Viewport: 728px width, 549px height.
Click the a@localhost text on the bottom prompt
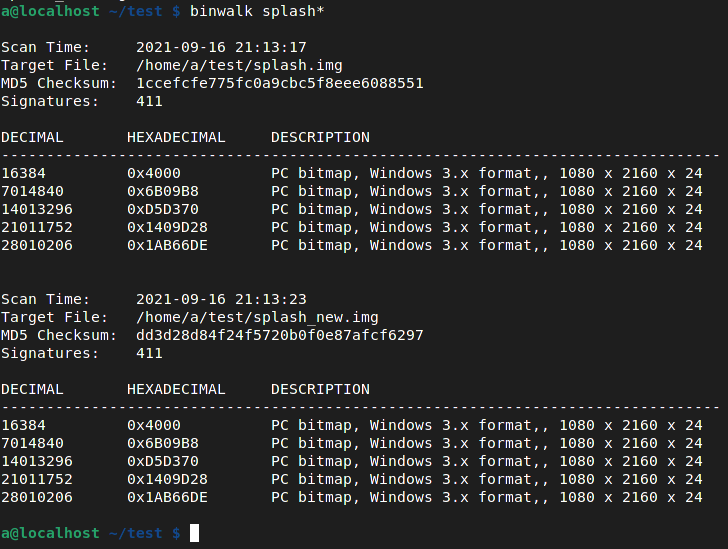(50, 533)
